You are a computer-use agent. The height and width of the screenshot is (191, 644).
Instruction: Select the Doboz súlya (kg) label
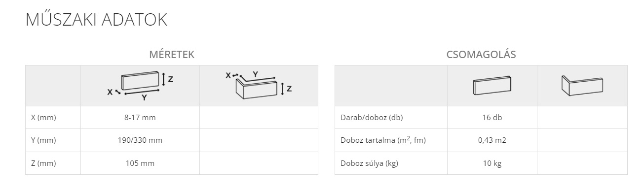(x=369, y=163)
